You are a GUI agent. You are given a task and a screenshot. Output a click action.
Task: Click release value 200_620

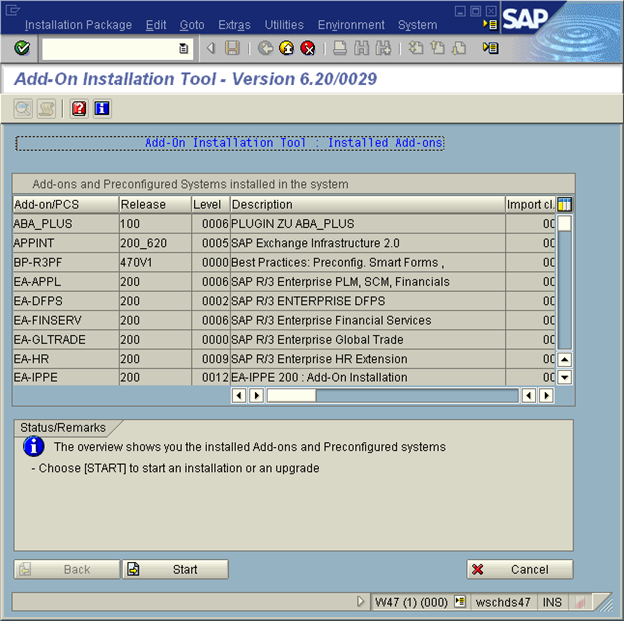click(x=155, y=243)
